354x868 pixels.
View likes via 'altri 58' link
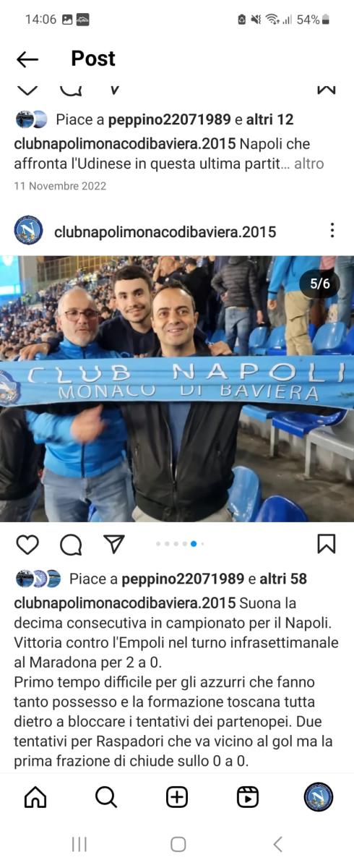283,579
